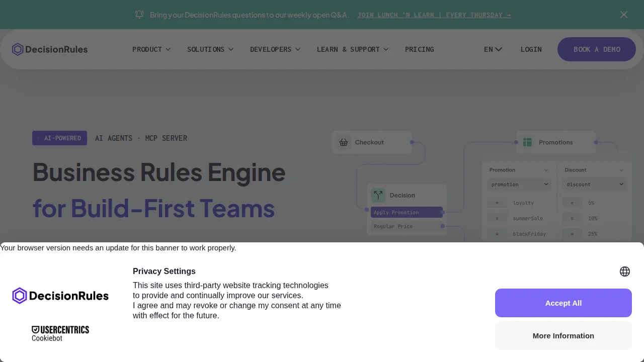The width and height of the screenshot is (644, 362).
Task: Open the discount select dropdown
Action: [594, 185]
